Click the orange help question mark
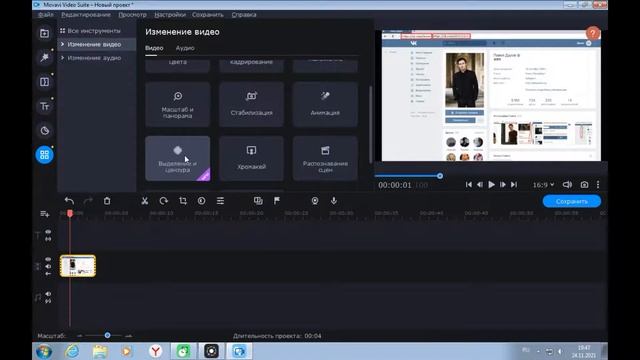Screen dimensions: 640x360 593,33
